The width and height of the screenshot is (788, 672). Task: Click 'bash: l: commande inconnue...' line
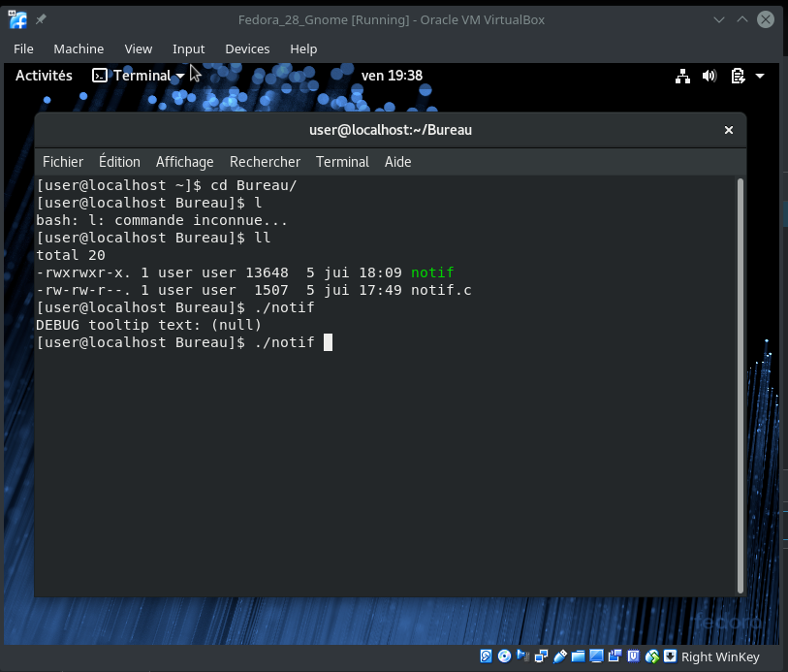tap(162, 220)
